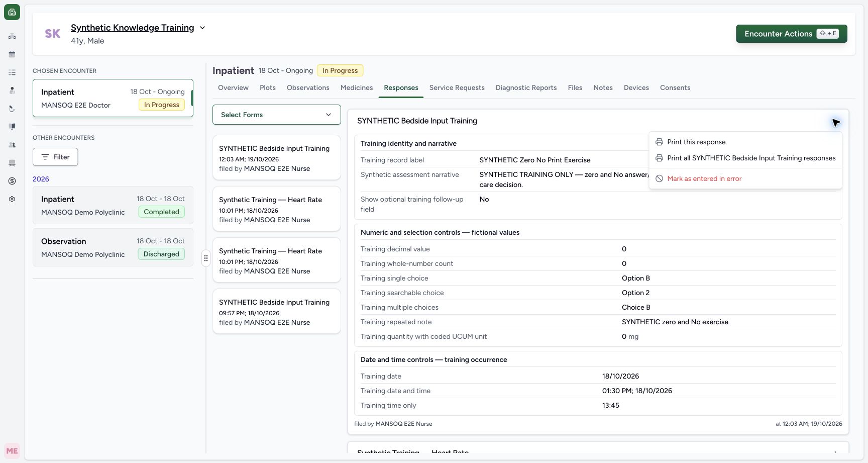Open the Diagnostic Reports tab
The height and width of the screenshot is (463, 868).
click(x=526, y=87)
